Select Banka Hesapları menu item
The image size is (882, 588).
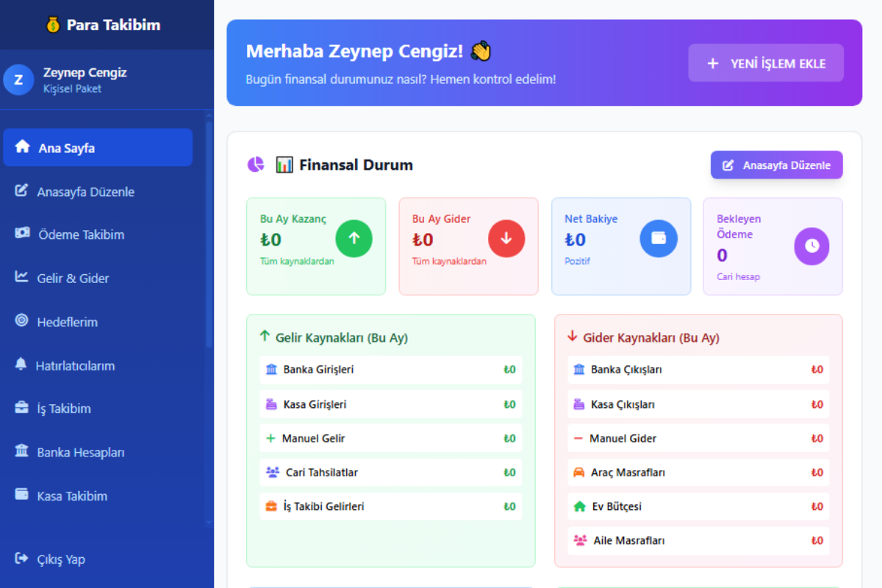[81, 453]
